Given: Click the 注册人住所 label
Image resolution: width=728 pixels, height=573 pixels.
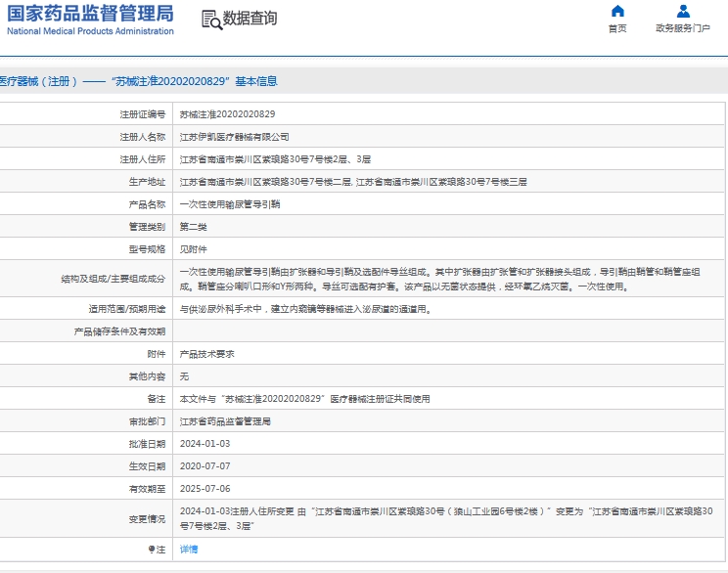Looking at the screenshot, I should click(x=143, y=159).
